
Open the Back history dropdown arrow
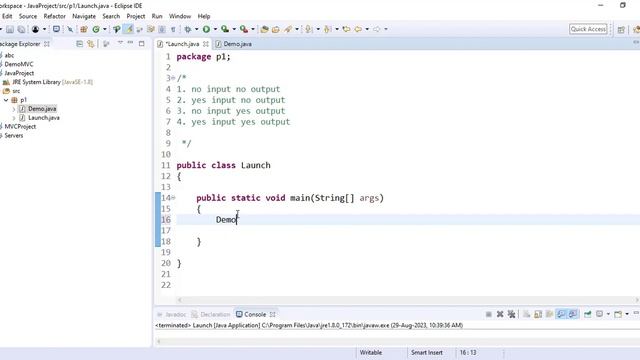[x=367, y=29]
